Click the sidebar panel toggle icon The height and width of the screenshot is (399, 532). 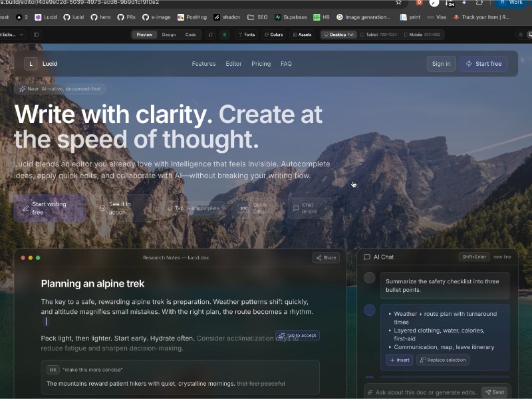point(36,35)
